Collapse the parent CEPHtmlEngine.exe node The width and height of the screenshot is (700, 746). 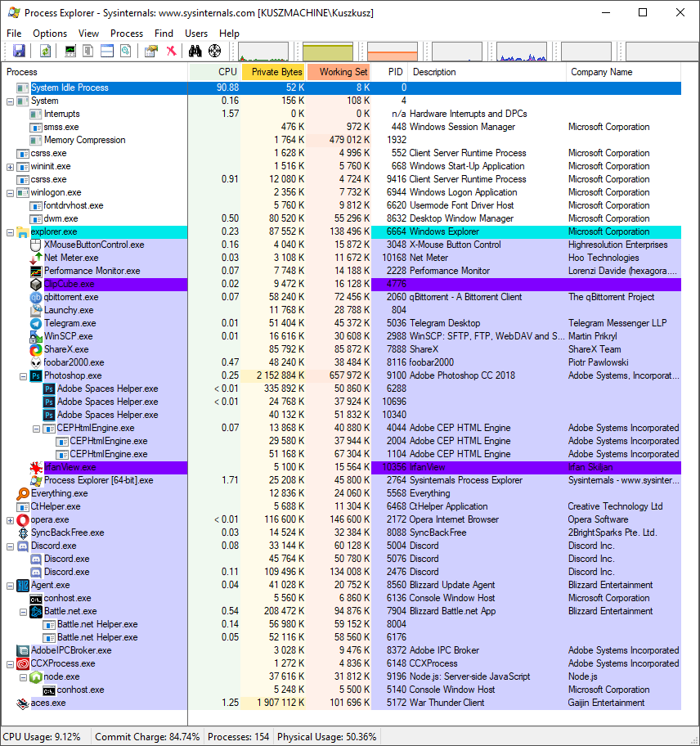[36, 429]
